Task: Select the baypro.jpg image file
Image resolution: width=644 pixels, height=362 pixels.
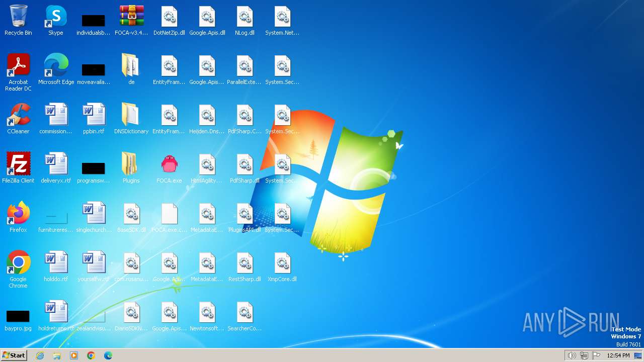Action: pos(18,316)
